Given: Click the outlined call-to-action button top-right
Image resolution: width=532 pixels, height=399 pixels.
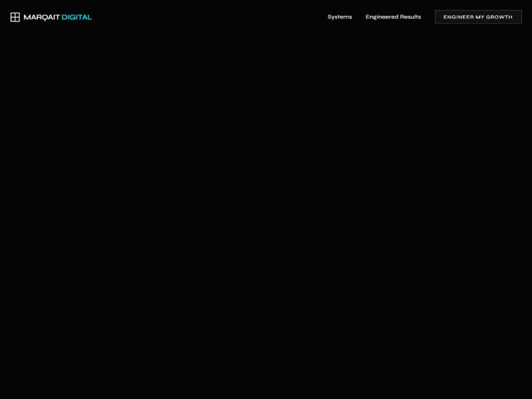Looking at the screenshot, I should (477, 17).
